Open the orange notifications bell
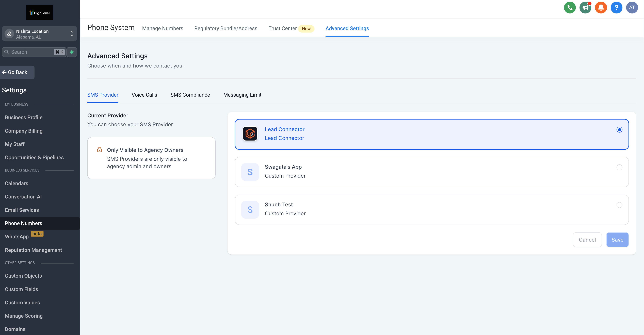The image size is (644, 335). [601, 8]
